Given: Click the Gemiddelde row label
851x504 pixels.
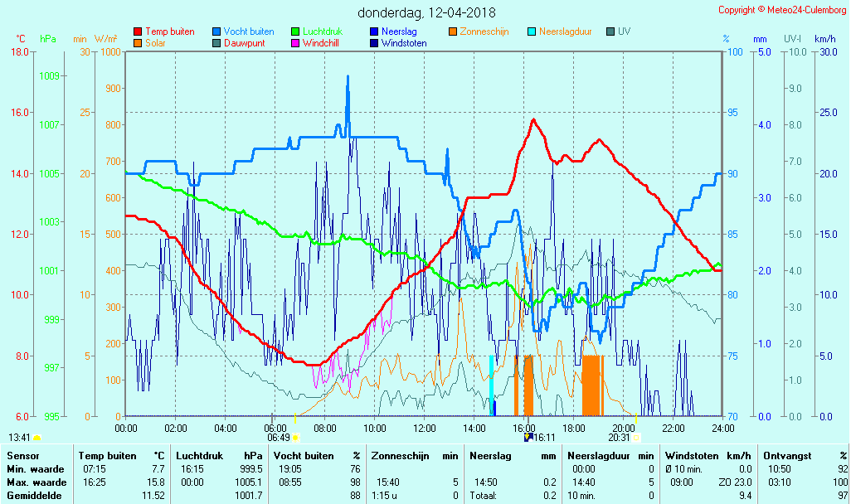Looking at the screenshot, I should tap(33, 495).
